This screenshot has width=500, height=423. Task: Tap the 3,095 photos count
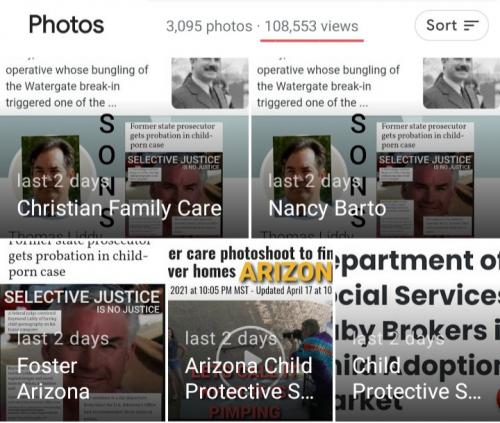(x=209, y=26)
